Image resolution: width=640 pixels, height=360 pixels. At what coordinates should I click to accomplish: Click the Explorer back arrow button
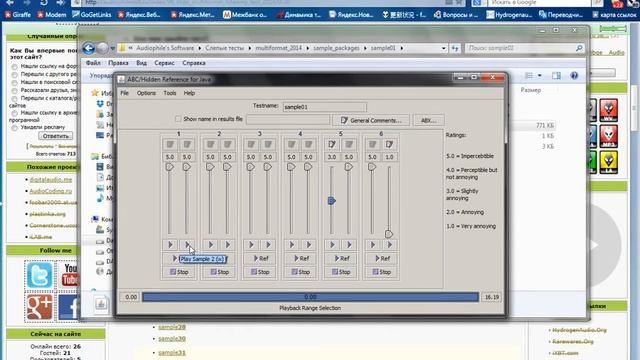[89, 48]
